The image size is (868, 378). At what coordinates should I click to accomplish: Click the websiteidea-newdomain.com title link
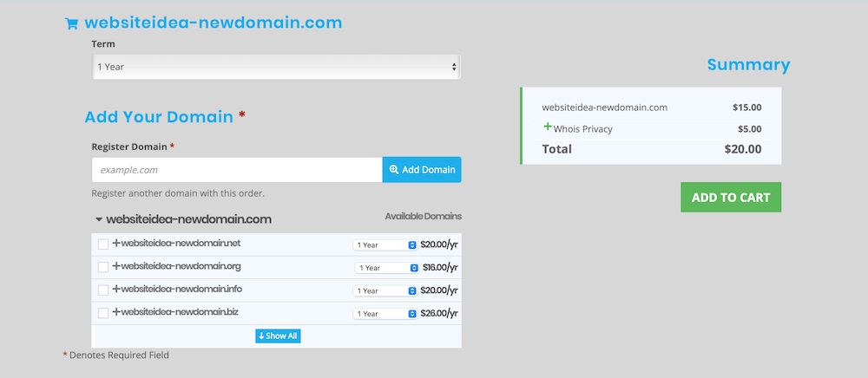[214, 23]
